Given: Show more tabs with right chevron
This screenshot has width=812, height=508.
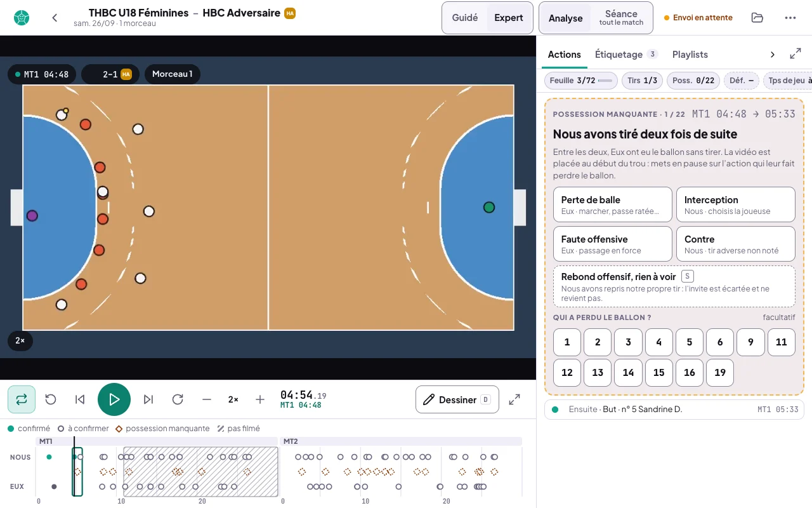Looking at the screenshot, I should click(x=772, y=55).
